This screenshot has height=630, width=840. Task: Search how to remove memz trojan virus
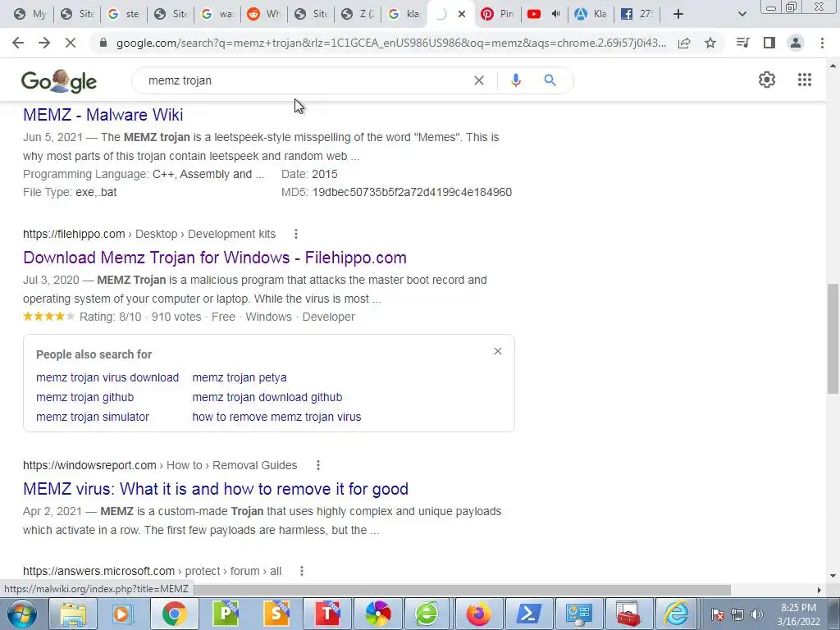[x=276, y=418]
